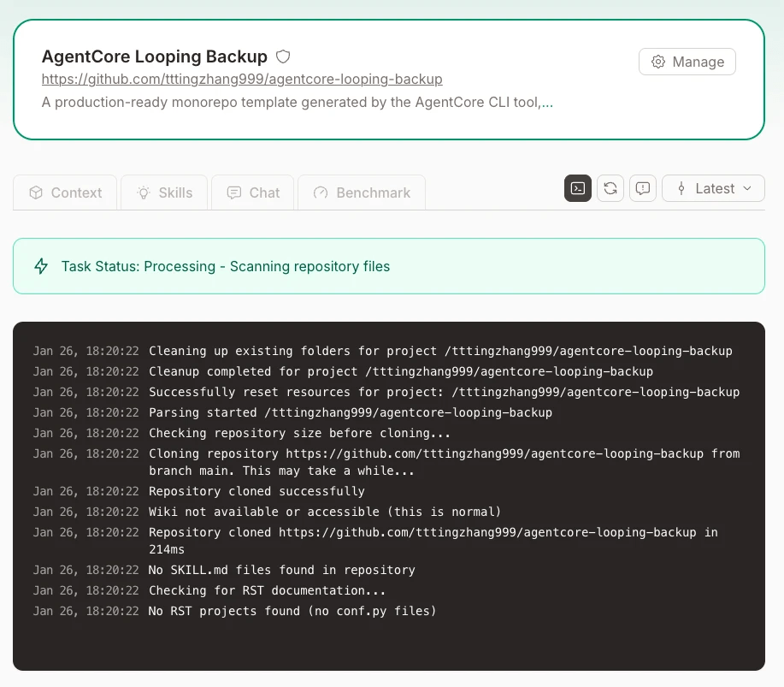Click the shield icon beside AgentCore Looping Backup

click(283, 57)
